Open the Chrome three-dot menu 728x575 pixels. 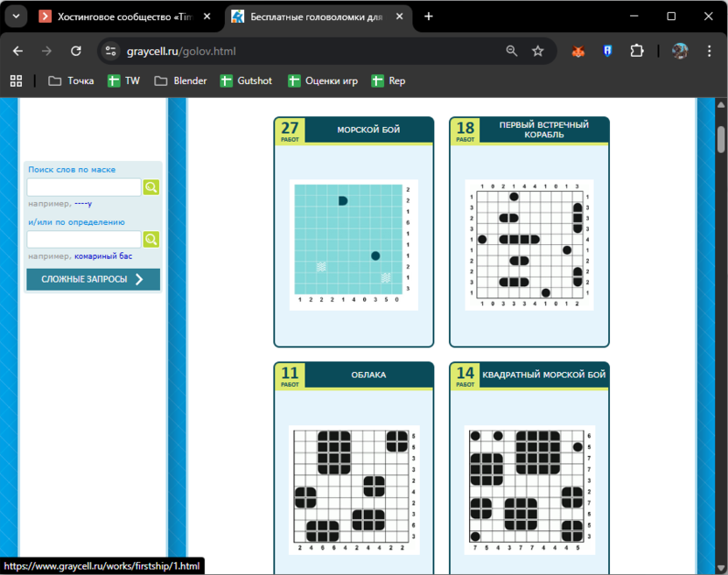(x=709, y=51)
